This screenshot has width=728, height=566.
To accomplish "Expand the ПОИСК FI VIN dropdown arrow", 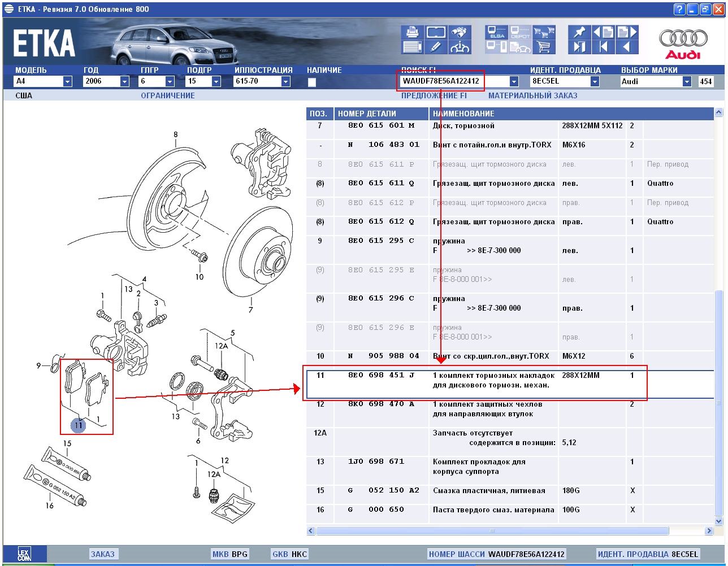I will coord(513,81).
